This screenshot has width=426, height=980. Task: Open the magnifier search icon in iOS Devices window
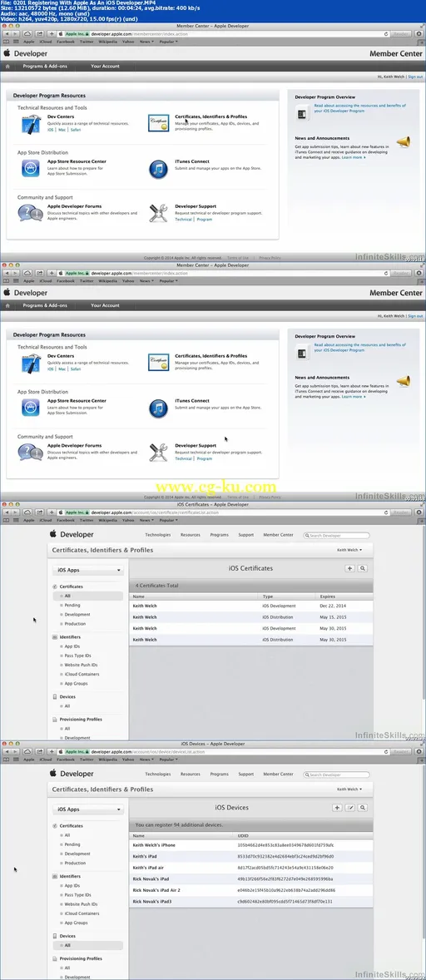point(363,808)
